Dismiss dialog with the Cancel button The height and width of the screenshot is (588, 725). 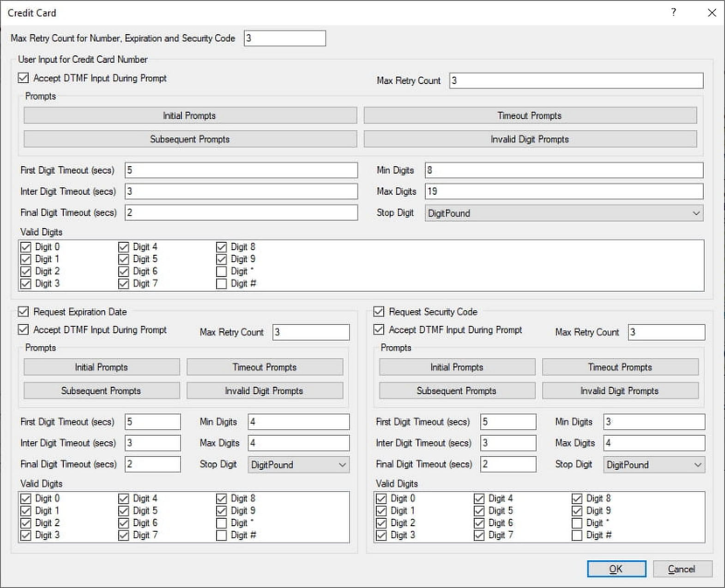coord(683,569)
